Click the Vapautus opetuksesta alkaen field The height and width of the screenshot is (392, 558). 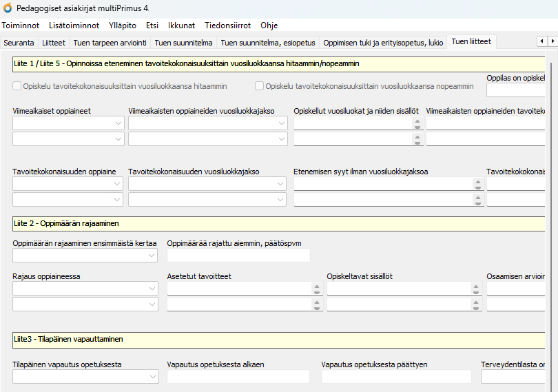click(x=238, y=377)
